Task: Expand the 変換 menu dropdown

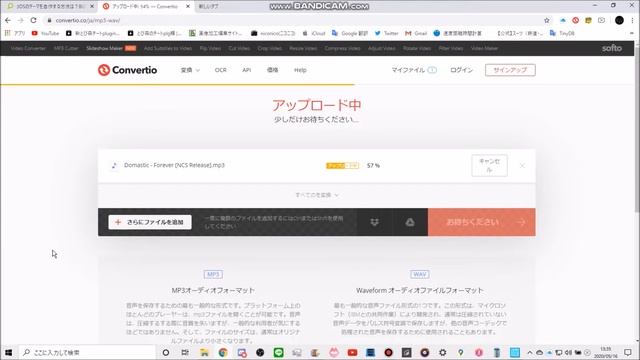Action: (x=190, y=70)
